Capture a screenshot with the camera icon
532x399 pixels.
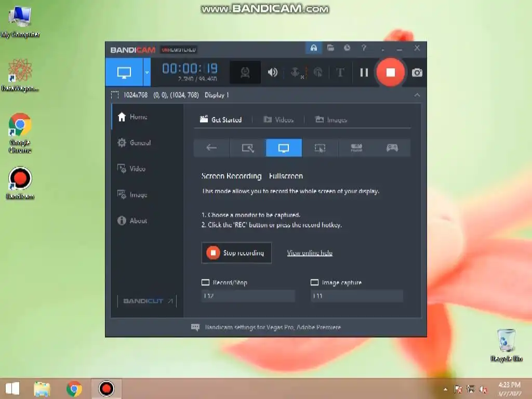417,73
